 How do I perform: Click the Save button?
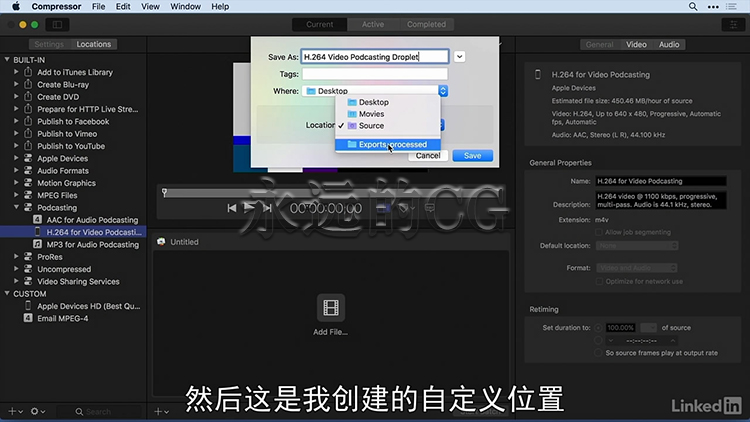pyautogui.click(x=473, y=155)
